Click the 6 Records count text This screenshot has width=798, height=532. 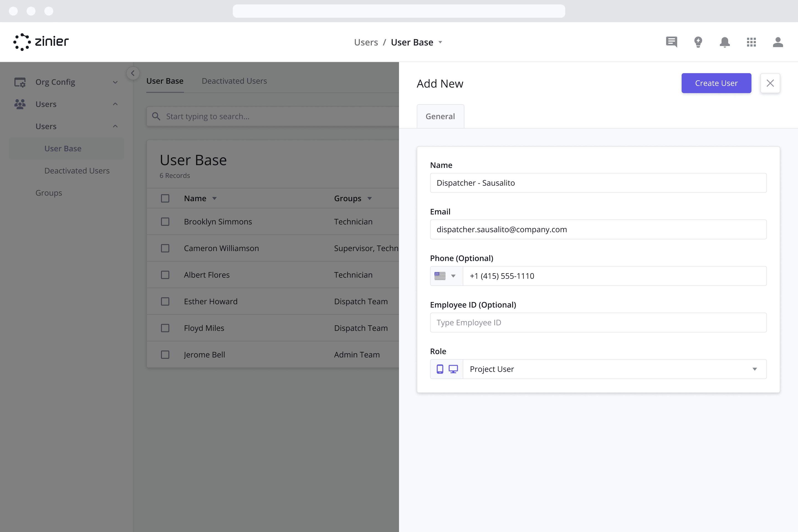pyautogui.click(x=175, y=175)
